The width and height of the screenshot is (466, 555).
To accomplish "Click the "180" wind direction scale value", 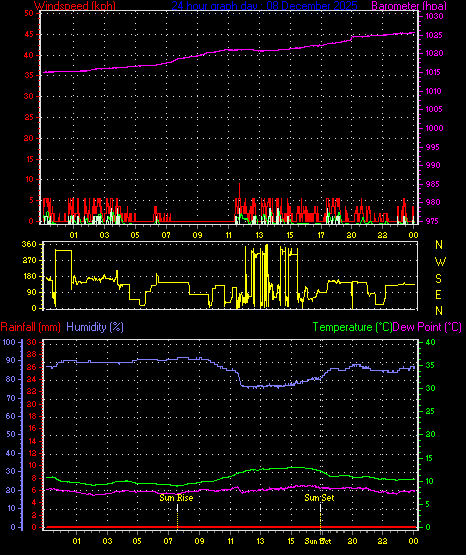I will [29, 276].
